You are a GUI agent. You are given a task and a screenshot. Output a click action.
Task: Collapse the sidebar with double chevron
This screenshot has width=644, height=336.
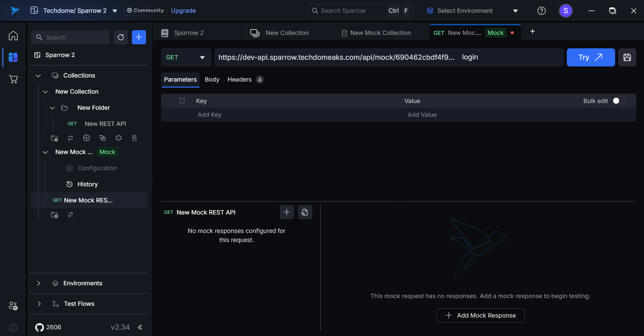(140, 327)
